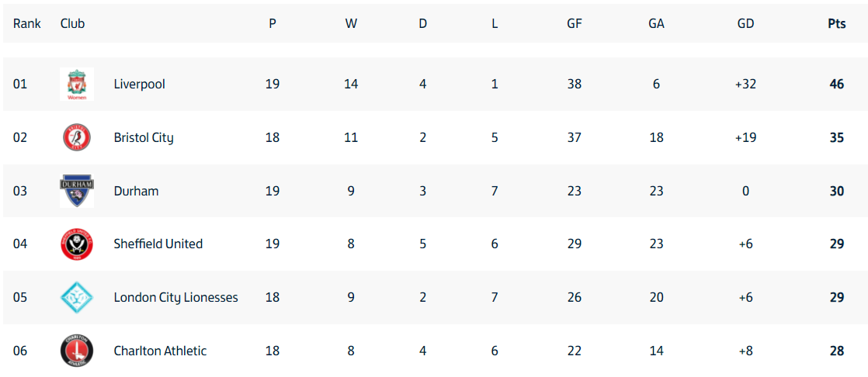The height and width of the screenshot is (377, 868).
Task: Sort by the GD column header
Action: click(x=745, y=24)
